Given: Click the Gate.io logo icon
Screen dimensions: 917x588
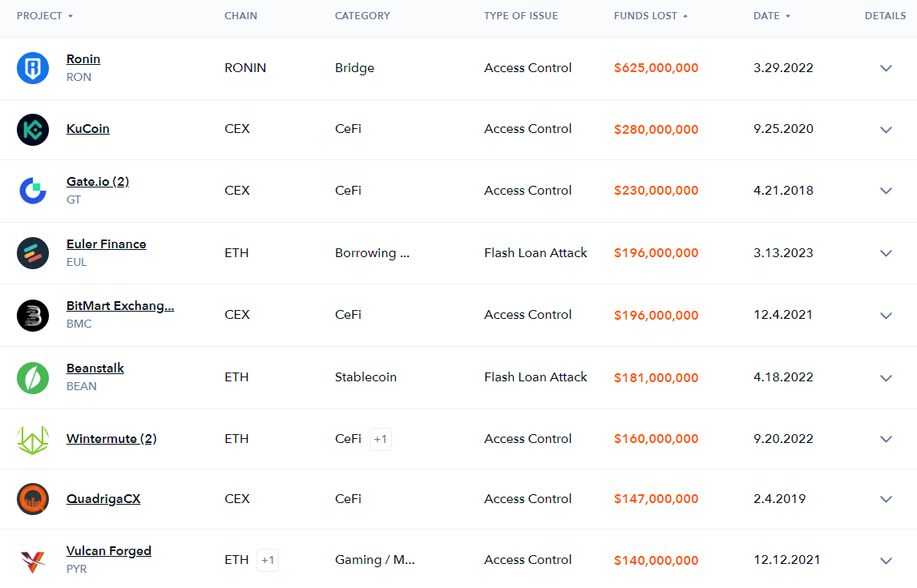Looking at the screenshot, I should [33, 191].
